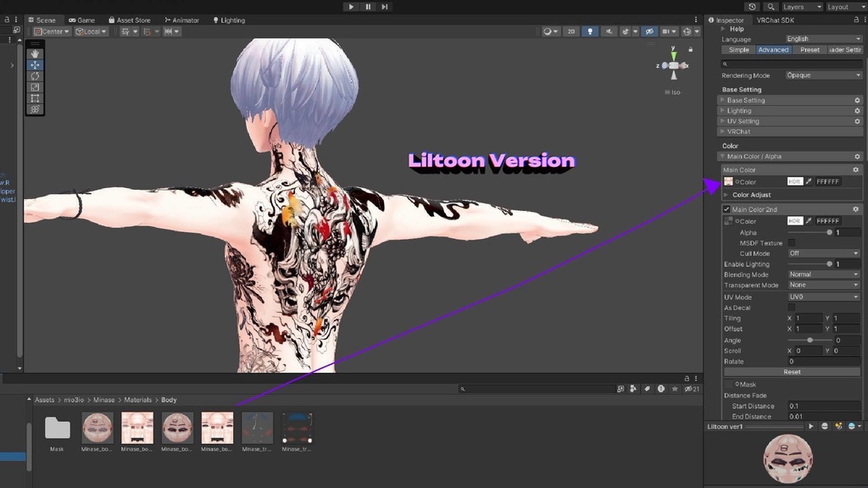This screenshot has width=868, height=488.
Task: Toggle scene lighting bulb button
Action: click(x=590, y=31)
